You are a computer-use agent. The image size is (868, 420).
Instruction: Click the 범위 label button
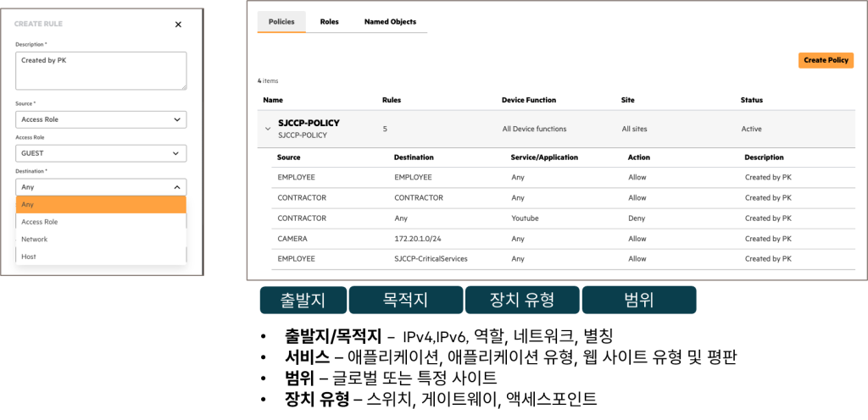tap(638, 300)
